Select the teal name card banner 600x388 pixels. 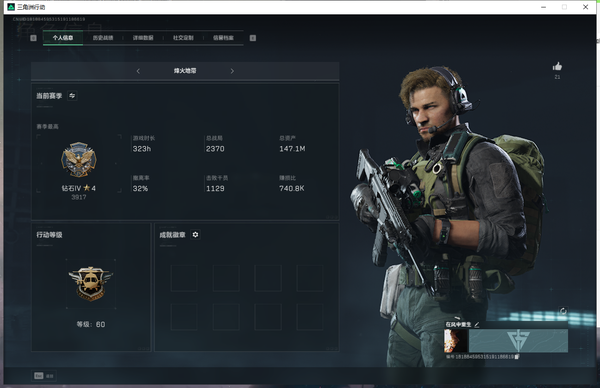pyautogui.click(x=518, y=341)
